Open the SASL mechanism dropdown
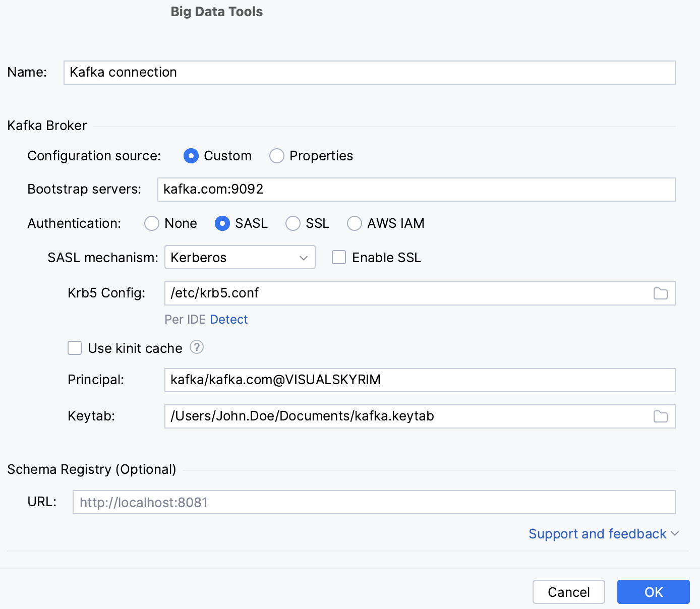This screenshot has height=609, width=700. tap(303, 257)
